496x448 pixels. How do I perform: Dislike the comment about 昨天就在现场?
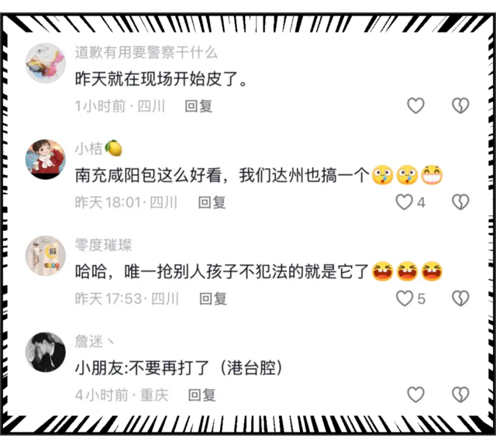click(x=460, y=105)
